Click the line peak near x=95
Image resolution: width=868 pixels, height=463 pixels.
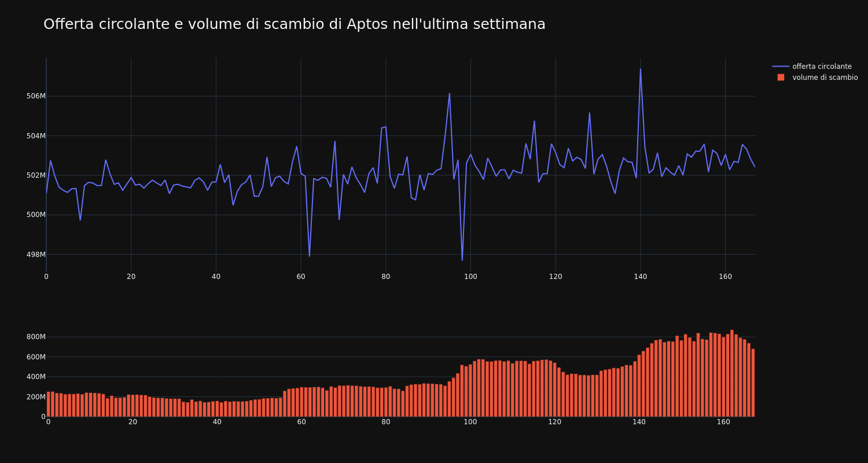point(449,94)
